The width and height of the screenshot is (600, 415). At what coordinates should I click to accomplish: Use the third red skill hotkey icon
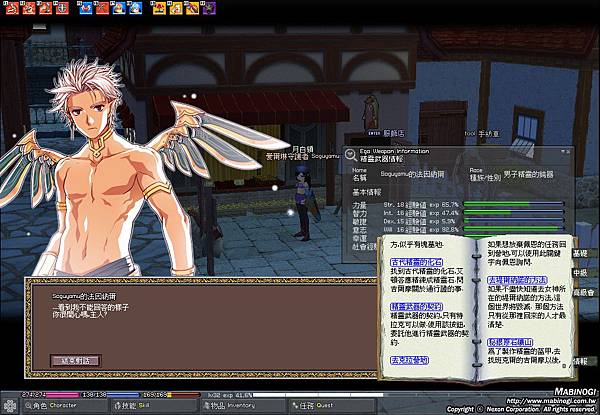(46, 8)
